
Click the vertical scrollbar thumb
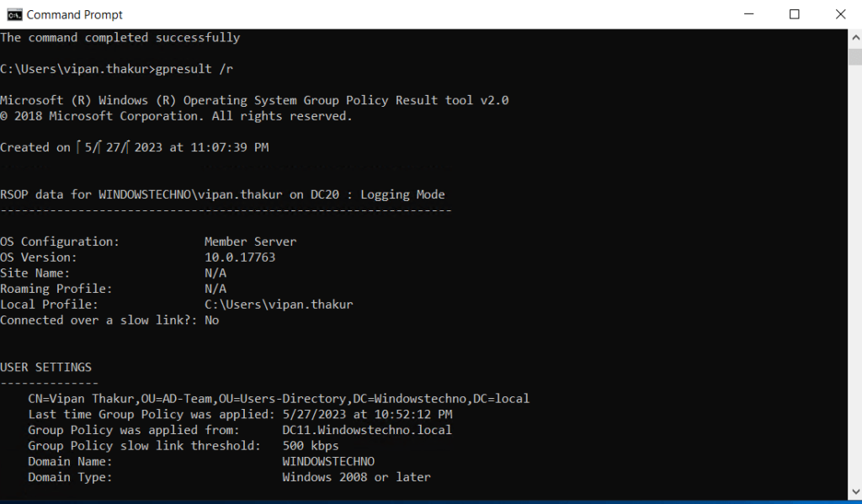point(854,57)
